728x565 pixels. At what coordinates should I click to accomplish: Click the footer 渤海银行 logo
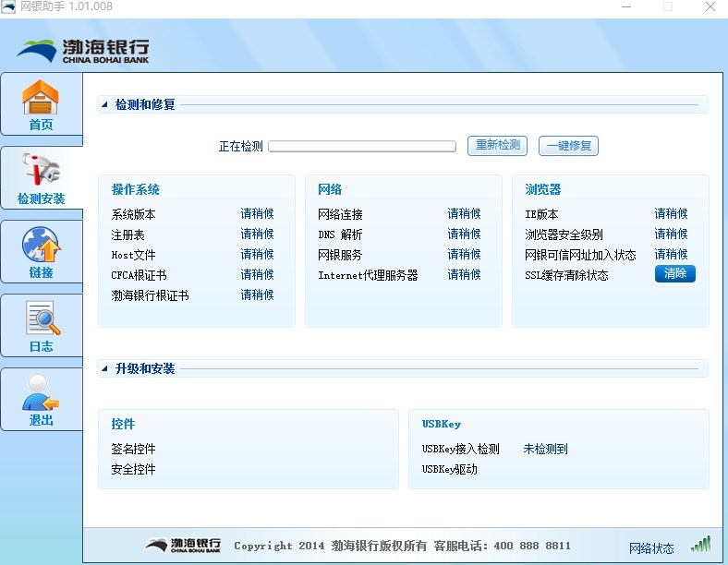[x=183, y=546]
